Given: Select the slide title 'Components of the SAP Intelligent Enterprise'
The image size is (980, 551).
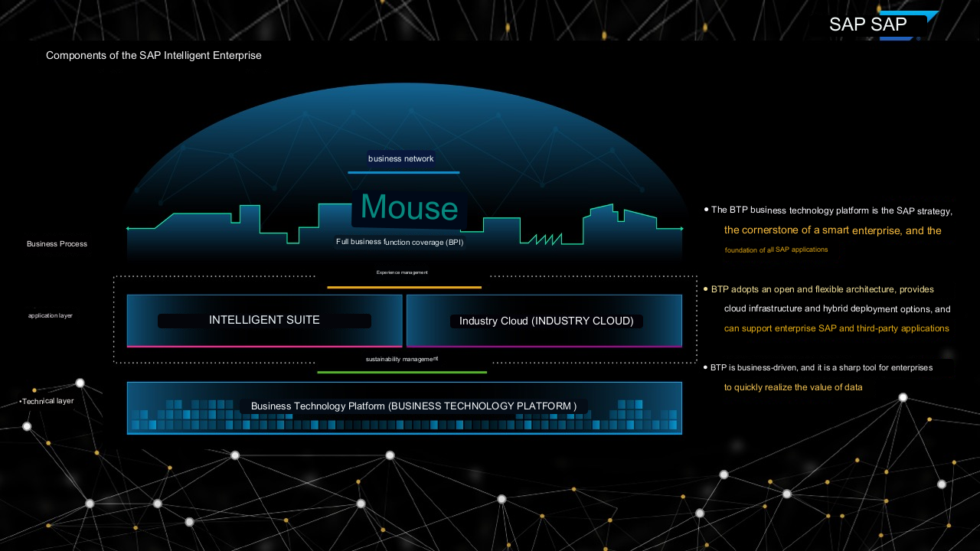Looking at the screenshot, I should [154, 56].
